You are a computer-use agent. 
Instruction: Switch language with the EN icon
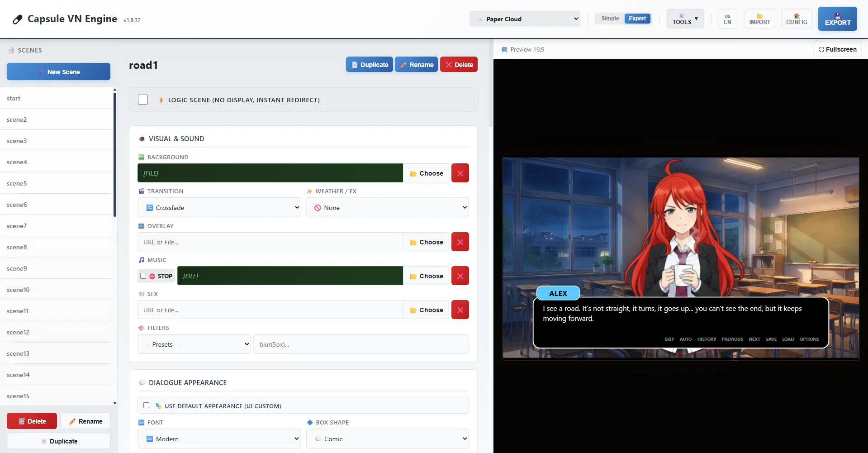[x=727, y=19]
